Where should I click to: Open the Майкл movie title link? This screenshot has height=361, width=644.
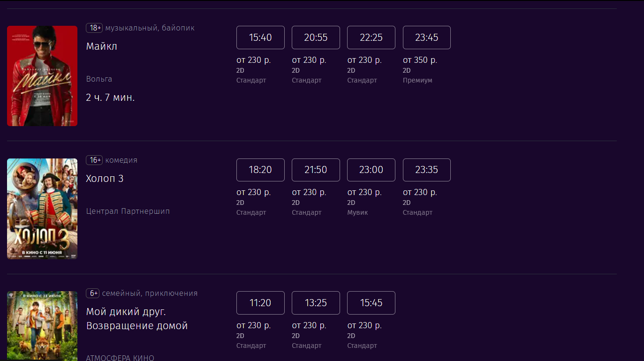(x=102, y=46)
